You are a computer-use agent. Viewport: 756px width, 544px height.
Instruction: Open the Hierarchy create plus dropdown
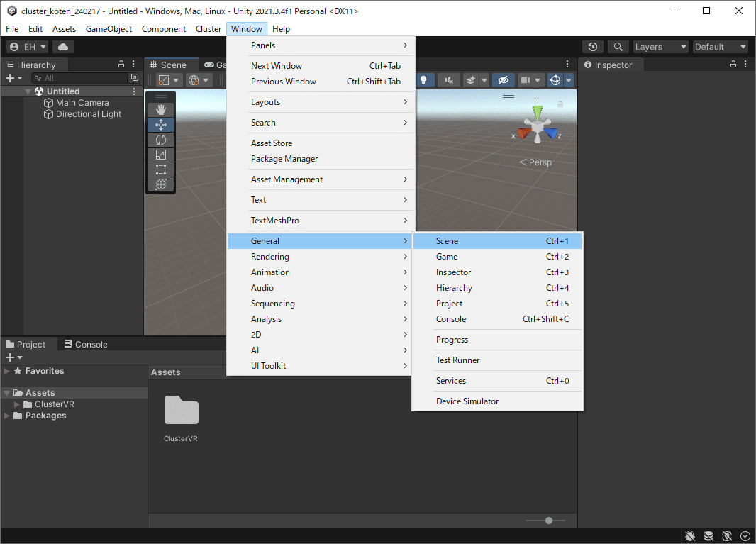[x=13, y=77]
